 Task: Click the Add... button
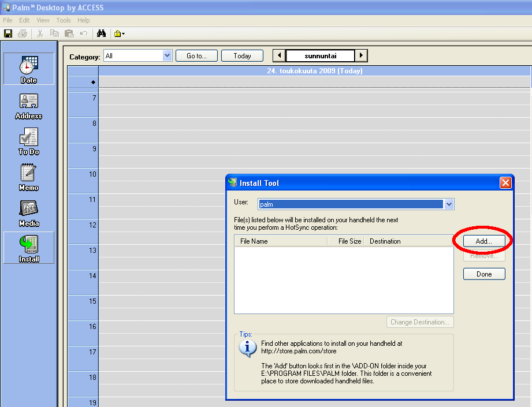484,241
